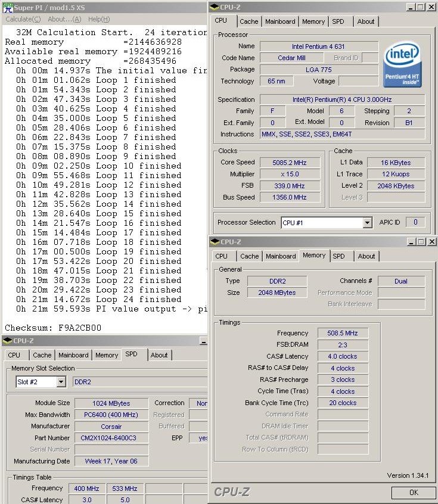Click the Multiplier x 15.0 value
The image size is (438, 504).
pos(290,174)
